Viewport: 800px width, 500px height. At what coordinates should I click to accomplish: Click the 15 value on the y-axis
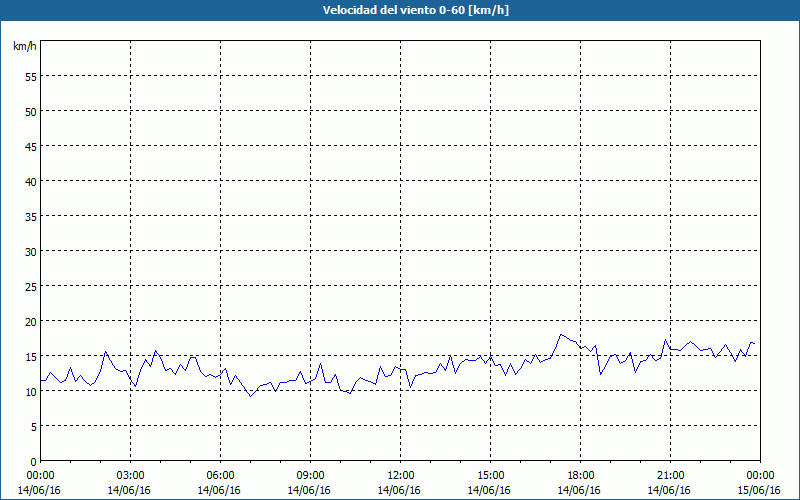pos(31,357)
